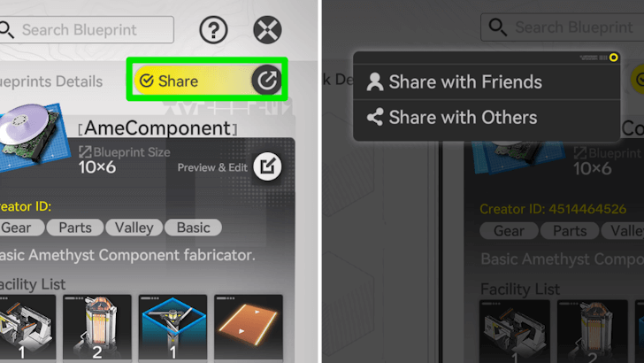Select Share with Friends option
The height and width of the screenshot is (363, 644).
coord(487,81)
